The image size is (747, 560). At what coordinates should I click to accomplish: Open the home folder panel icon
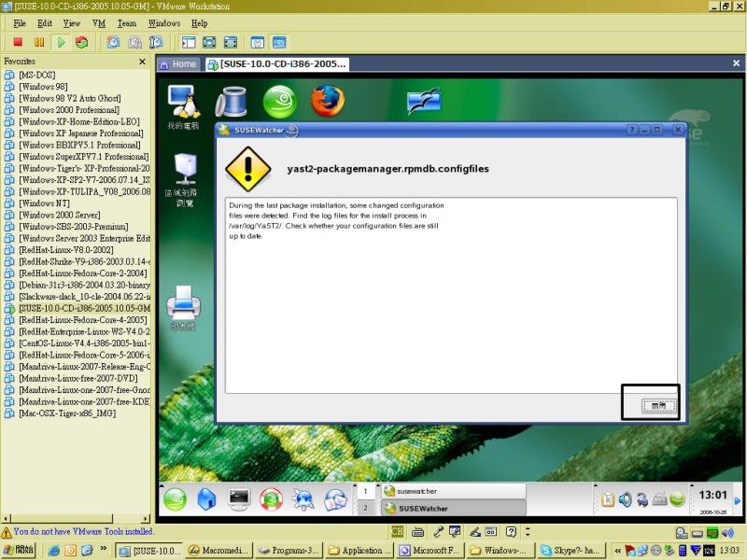pos(206,499)
